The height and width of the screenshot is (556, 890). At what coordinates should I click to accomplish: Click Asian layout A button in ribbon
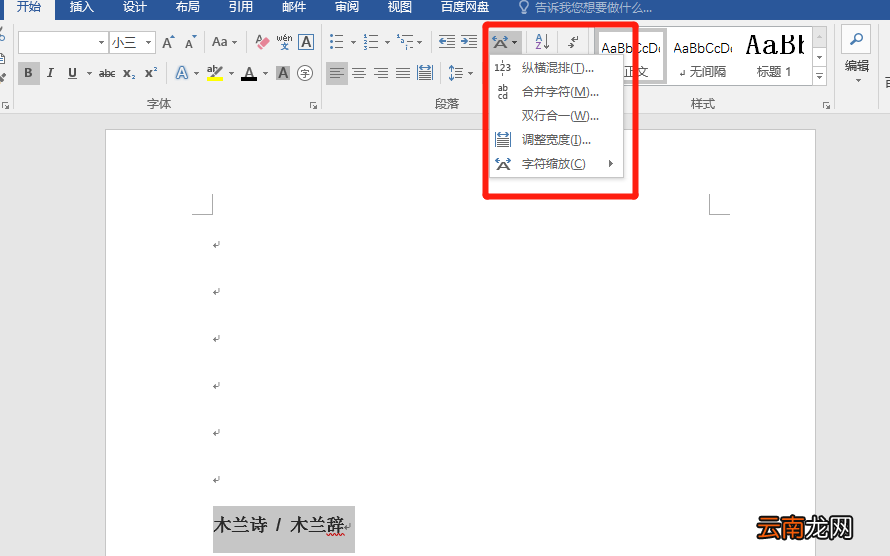(x=504, y=43)
